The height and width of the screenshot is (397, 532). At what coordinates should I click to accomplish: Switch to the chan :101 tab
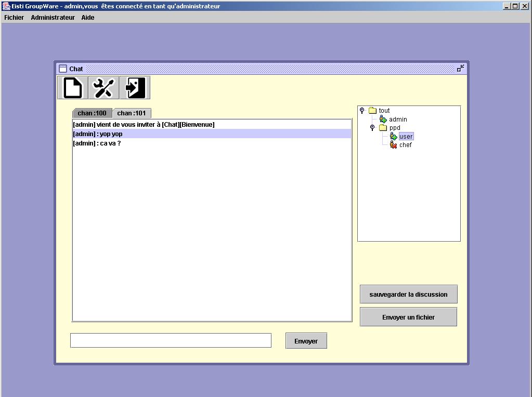pyautogui.click(x=132, y=113)
